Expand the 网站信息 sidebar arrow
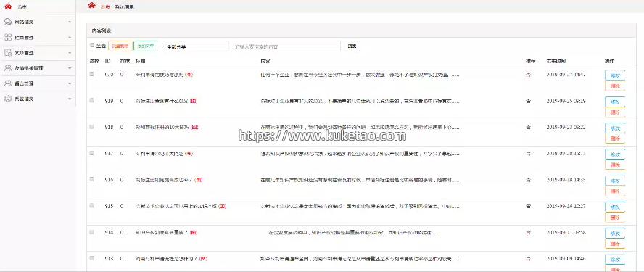This screenshot has width=644, height=272. click(70, 22)
